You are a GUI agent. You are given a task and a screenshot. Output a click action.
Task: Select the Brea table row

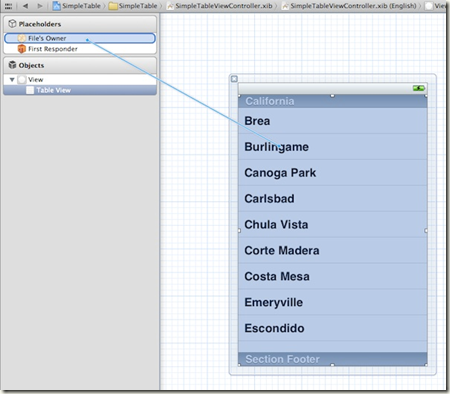333,121
